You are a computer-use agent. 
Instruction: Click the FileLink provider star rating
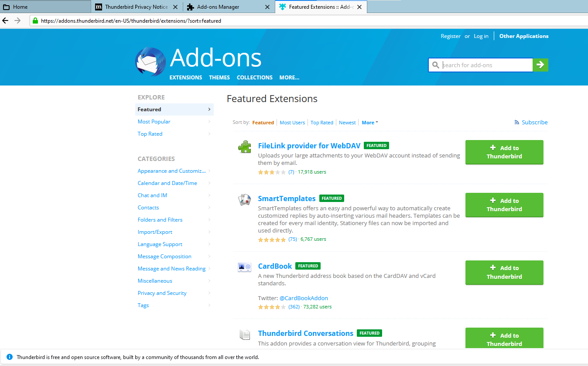tap(272, 172)
